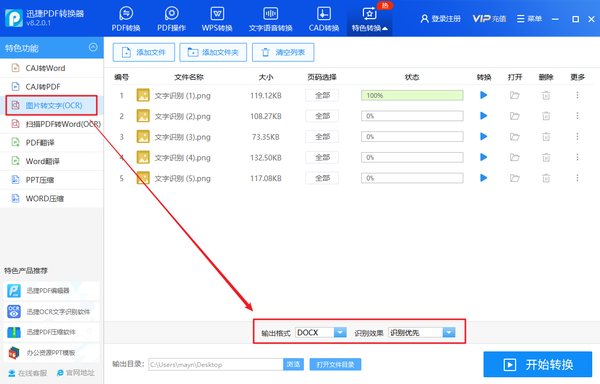600x384 pixels.
Task: Open 办公资源PPT模板 product recommendation
Action: click(52, 353)
